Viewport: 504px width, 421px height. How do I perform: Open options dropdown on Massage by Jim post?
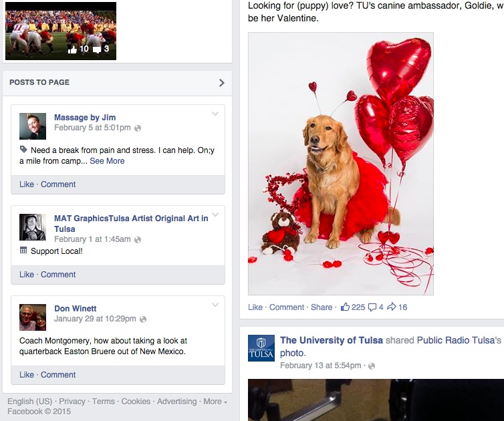click(215, 114)
